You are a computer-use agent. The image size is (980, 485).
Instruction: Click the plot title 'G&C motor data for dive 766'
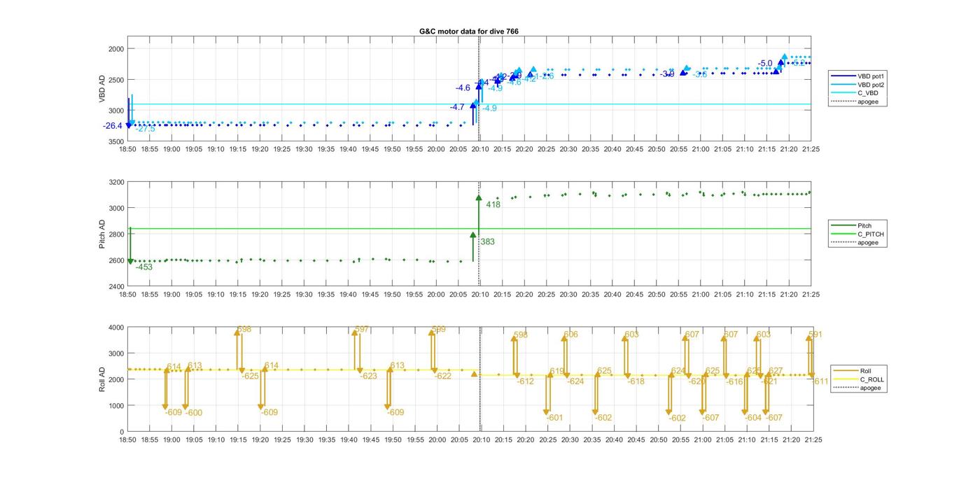point(469,31)
